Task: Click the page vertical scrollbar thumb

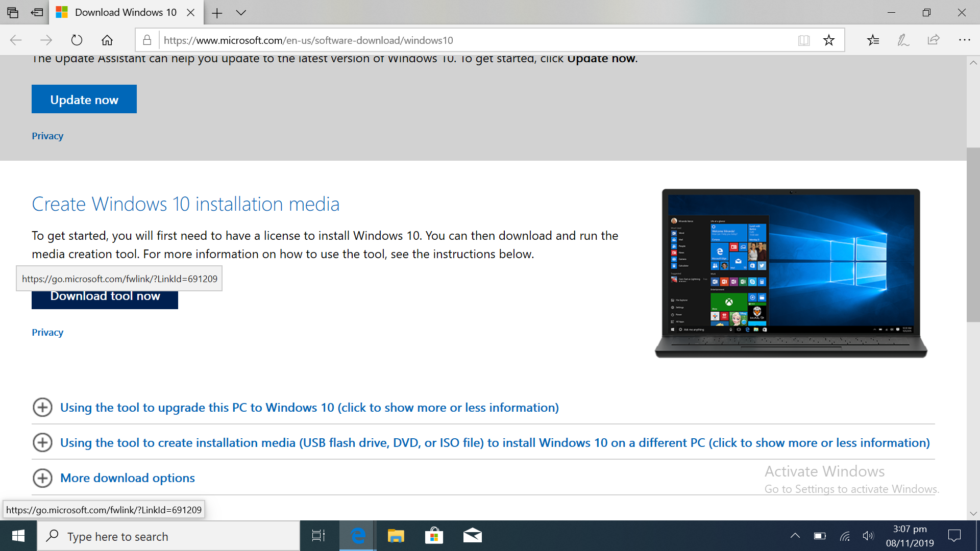Action: tap(973, 235)
